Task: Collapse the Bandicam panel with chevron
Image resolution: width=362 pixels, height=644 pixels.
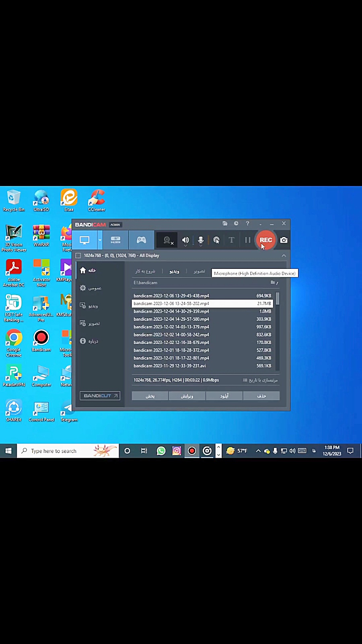Action: [284, 256]
